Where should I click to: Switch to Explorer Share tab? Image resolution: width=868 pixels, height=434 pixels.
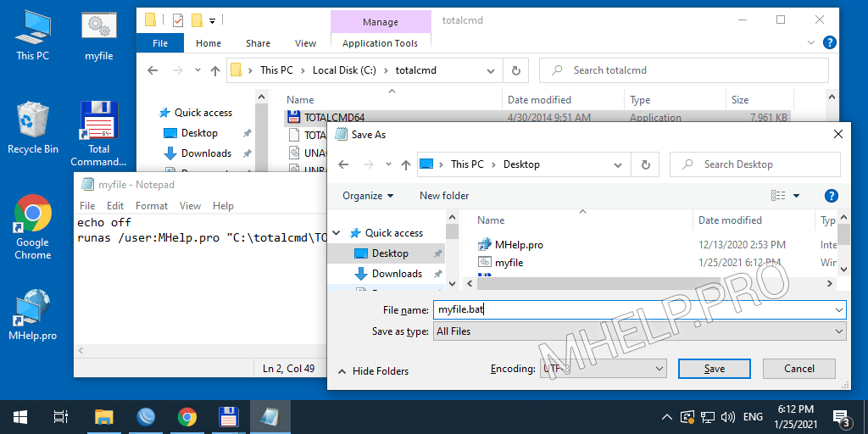[x=258, y=42]
